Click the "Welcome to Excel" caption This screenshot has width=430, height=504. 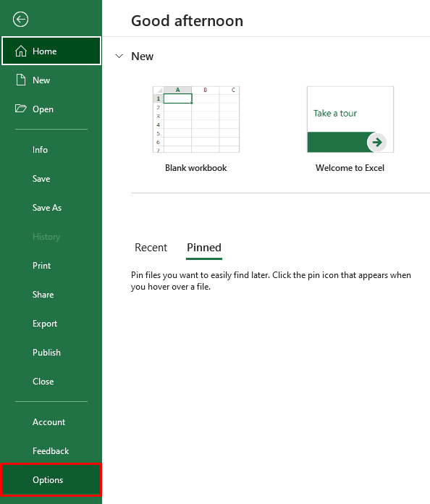[350, 168]
